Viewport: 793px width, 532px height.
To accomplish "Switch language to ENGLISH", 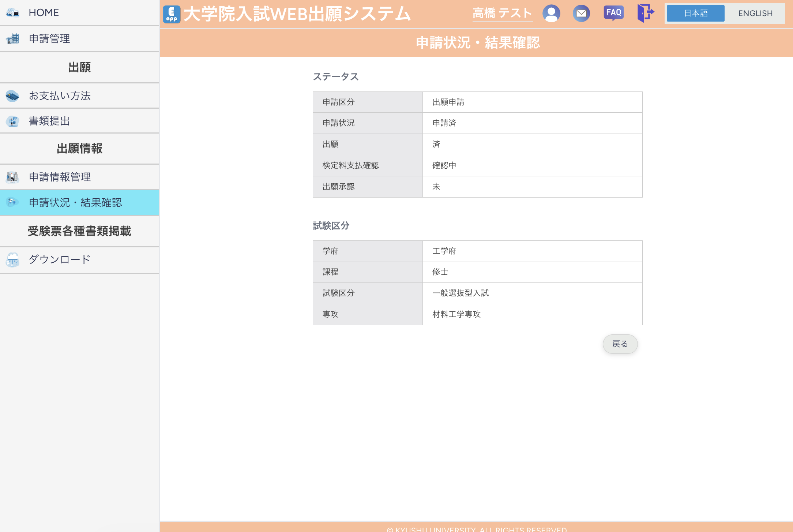I will pos(755,14).
